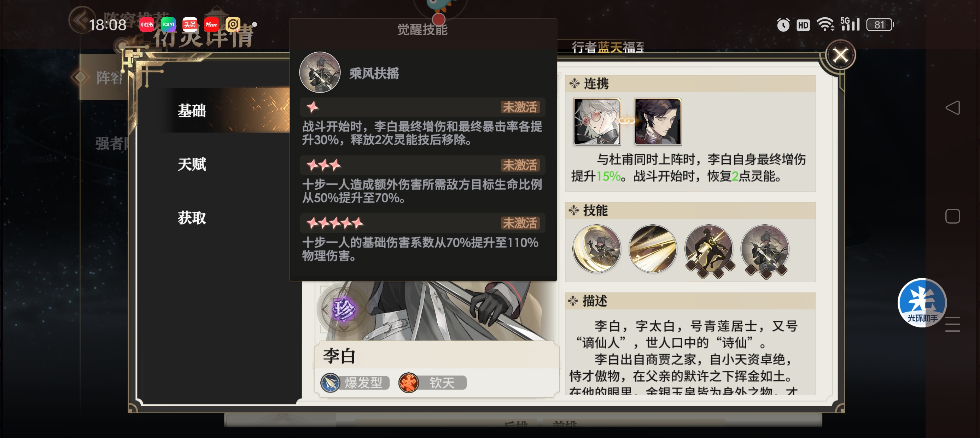The width and height of the screenshot is (980, 438).
Task: Tap the 钦天 faction badge
Action: tap(433, 383)
